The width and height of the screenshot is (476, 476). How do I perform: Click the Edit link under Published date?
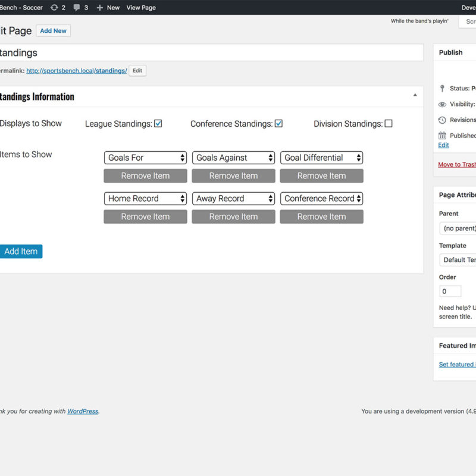point(443,145)
